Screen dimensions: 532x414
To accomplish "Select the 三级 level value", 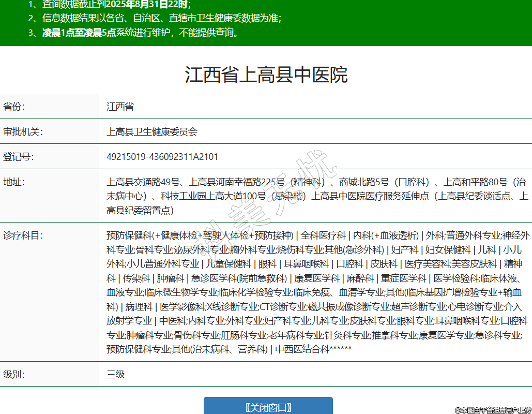I will point(116,374).
